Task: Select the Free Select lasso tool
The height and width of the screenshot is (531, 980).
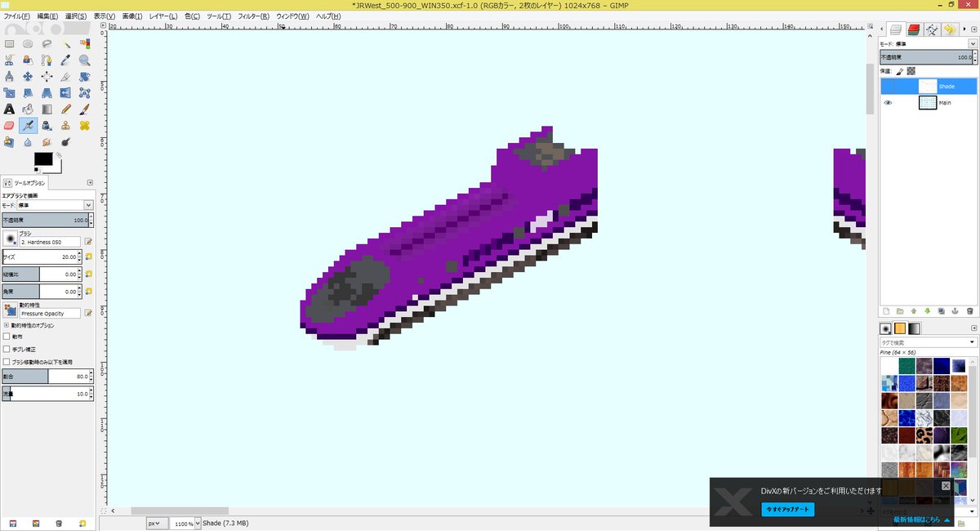Action: (x=47, y=43)
